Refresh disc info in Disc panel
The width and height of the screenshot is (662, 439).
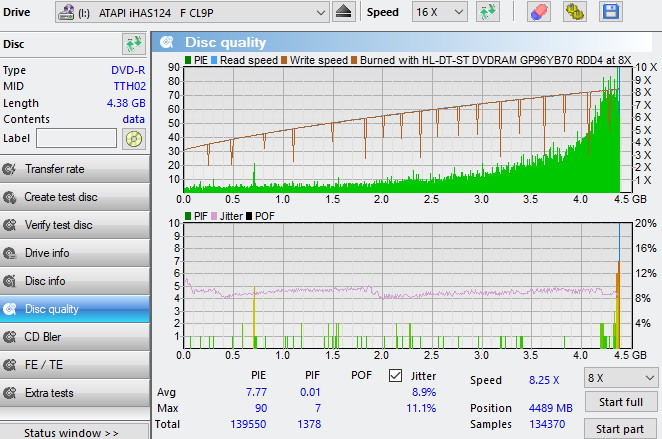133,44
